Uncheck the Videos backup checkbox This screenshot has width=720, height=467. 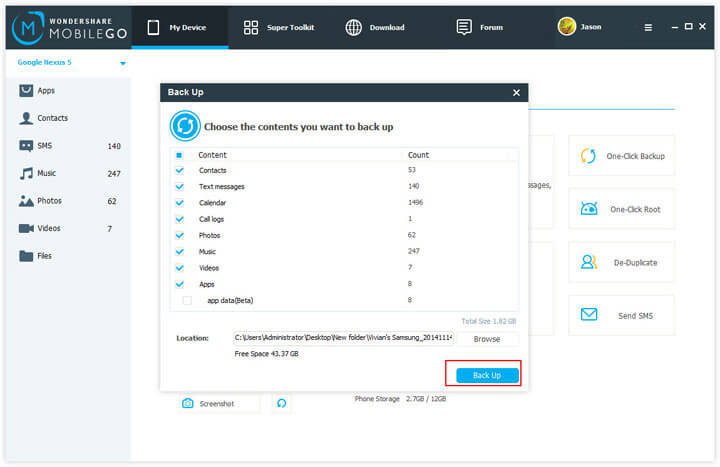tap(180, 268)
